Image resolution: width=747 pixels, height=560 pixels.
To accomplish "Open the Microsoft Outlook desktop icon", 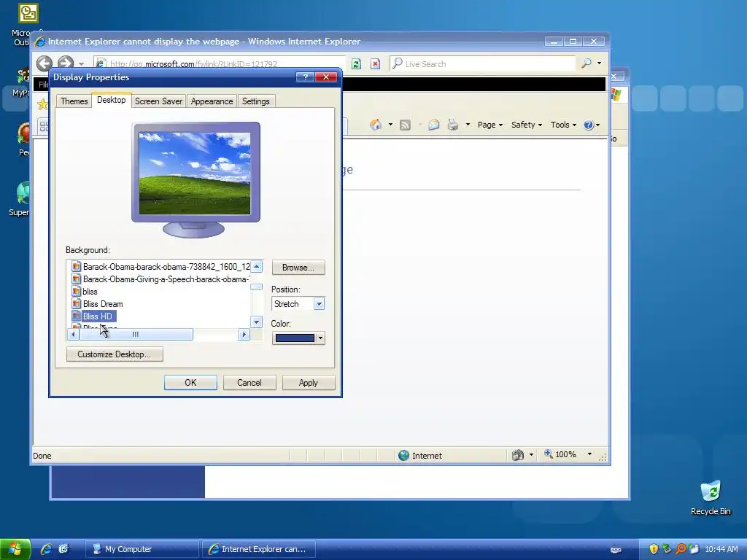I will (28, 24).
